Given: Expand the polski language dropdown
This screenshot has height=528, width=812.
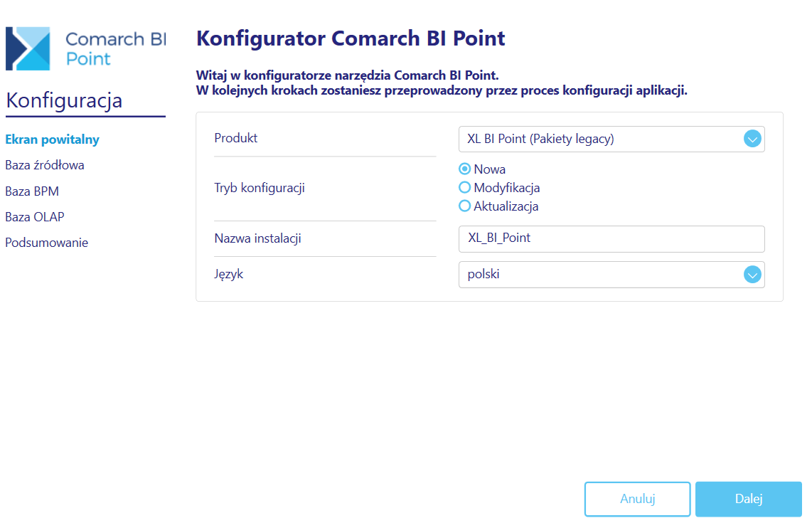Looking at the screenshot, I should (611, 274).
